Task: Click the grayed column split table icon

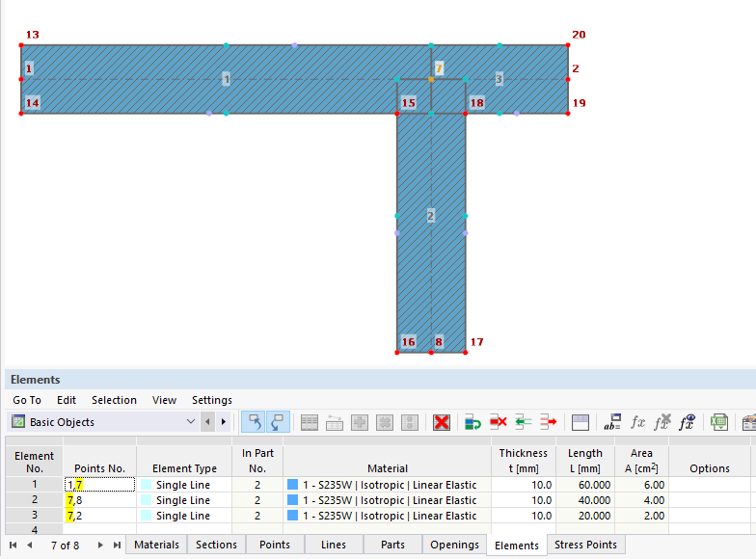Action: tap(409, 422)
